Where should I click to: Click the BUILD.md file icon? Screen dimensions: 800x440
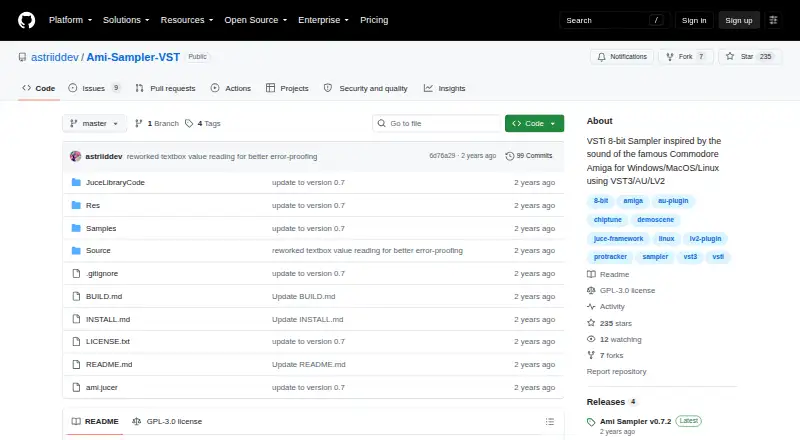76,297
